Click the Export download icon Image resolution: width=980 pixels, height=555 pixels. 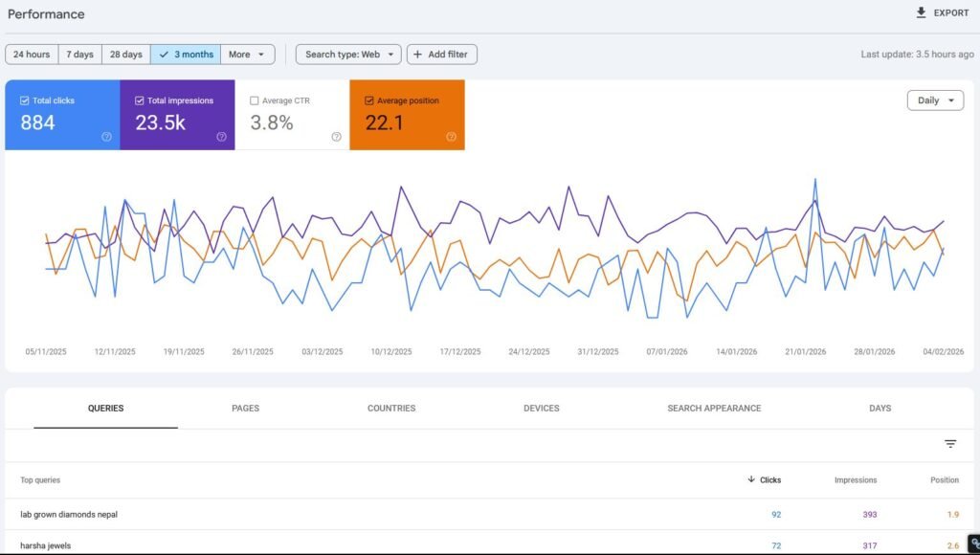tap(921, 12)
